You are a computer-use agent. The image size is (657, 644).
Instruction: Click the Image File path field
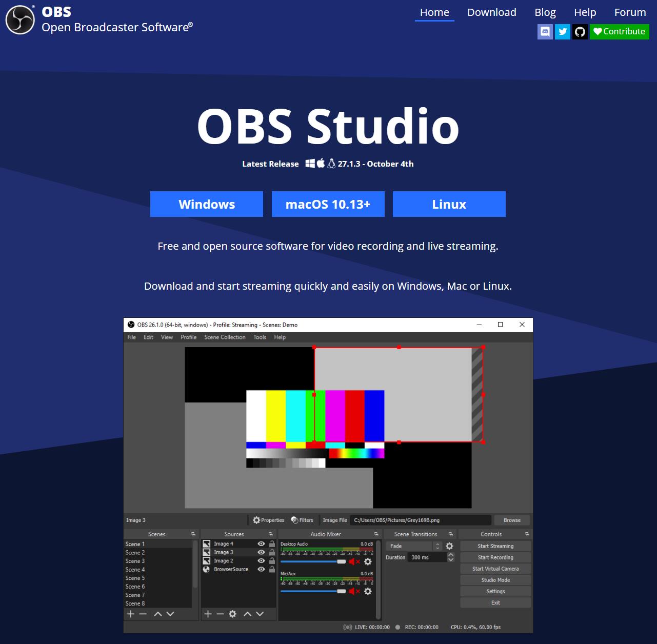[421, 520]
